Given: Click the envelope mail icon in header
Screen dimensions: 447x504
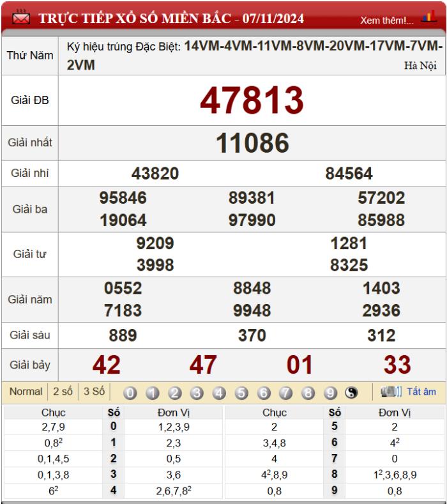Looking at the screenshot, I should coord(21,17).
